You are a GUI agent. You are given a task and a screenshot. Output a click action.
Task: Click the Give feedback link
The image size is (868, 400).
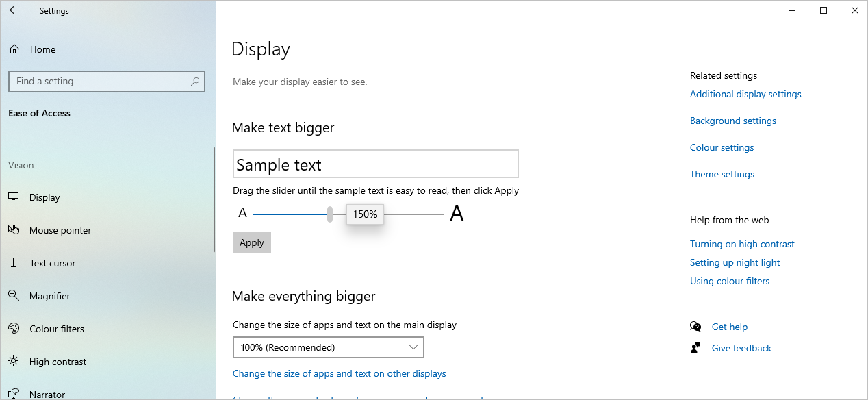pyautogui.click(x=741, y=348)
